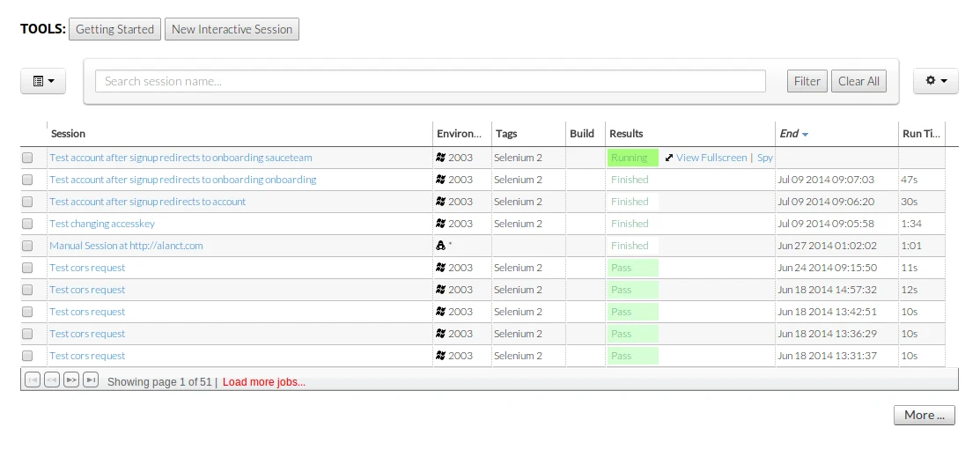Click the Spy link

tap(765, 158)
